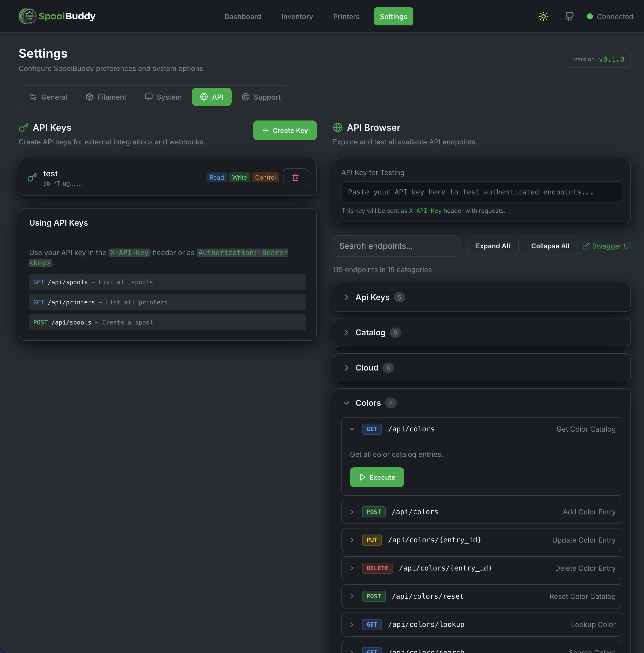Switch to the Filament settings tab
This screenshot has width=644, height=653.
(106, 97)
